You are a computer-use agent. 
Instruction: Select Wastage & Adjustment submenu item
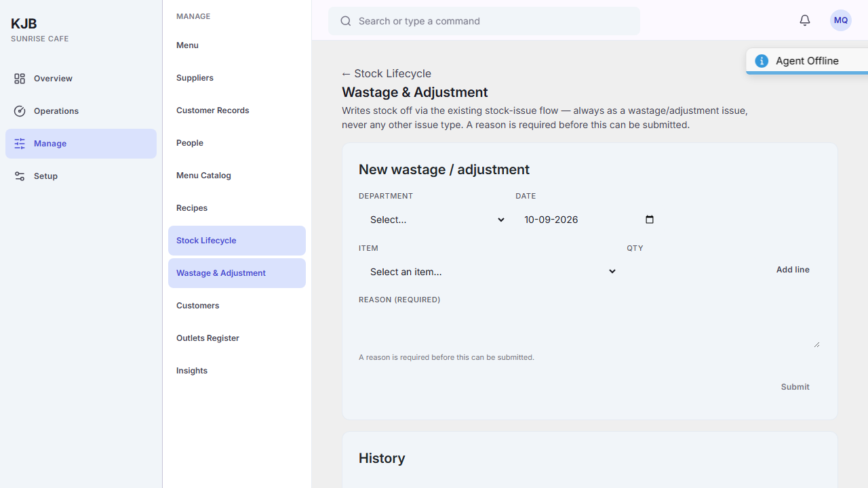tap(237, 273)
